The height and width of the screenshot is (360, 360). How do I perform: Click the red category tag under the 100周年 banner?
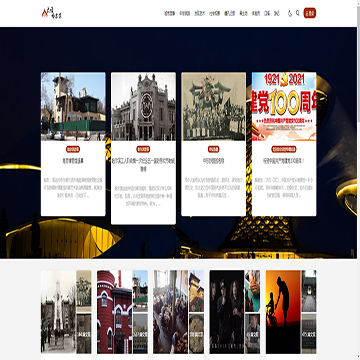tap(284, 149)
